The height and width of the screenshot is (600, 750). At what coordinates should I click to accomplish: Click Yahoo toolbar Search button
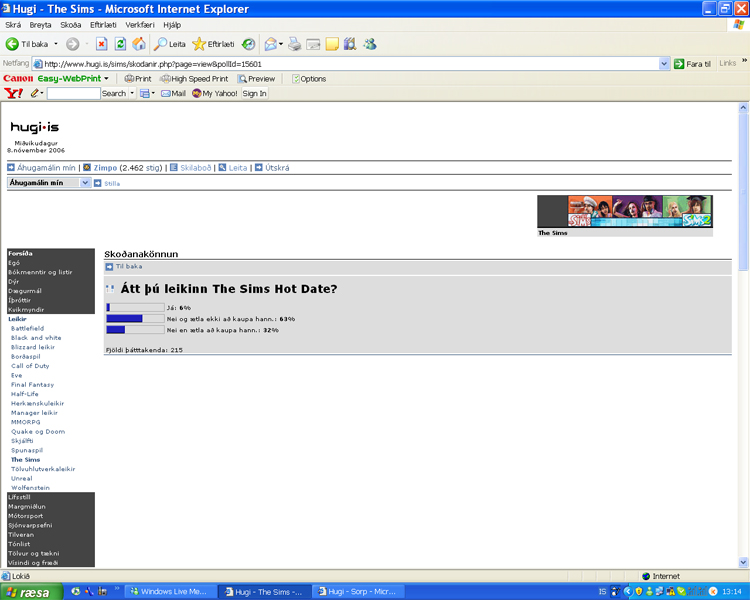pos(114,93)
